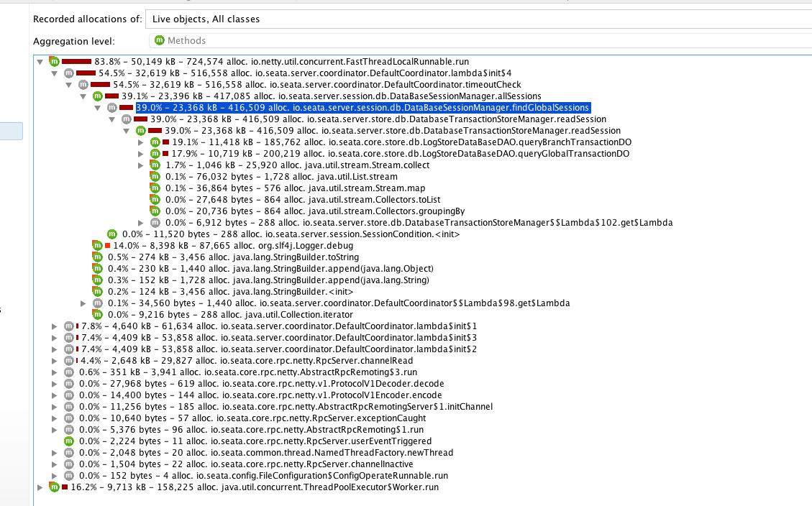Click the gray icon beside DefaultCoordinator.timeoutCheck
The height and width of the screenshot is (506, 812).
click(83, 85)
